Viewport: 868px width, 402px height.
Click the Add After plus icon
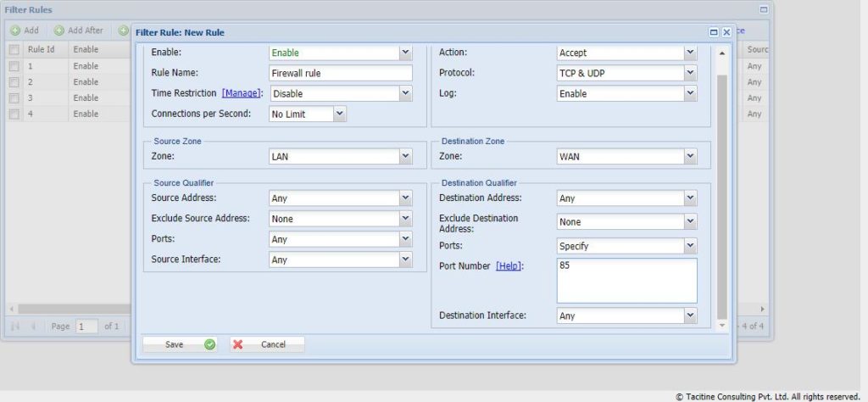pos(59,31)
